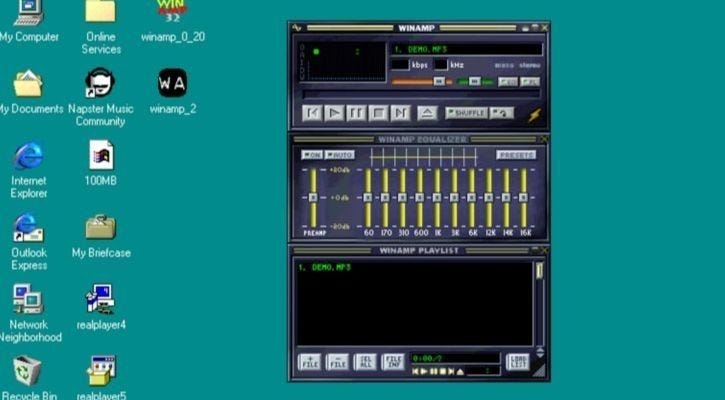
Task: Click the winamp_0_20 desktop icon
Action: tap(172, 12)
